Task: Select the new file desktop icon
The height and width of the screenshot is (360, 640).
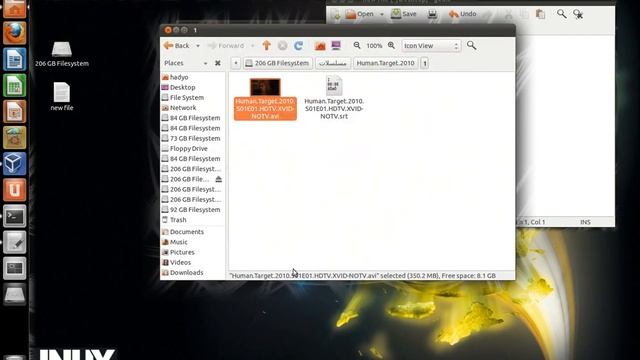Action: click(x=62, y=97)
